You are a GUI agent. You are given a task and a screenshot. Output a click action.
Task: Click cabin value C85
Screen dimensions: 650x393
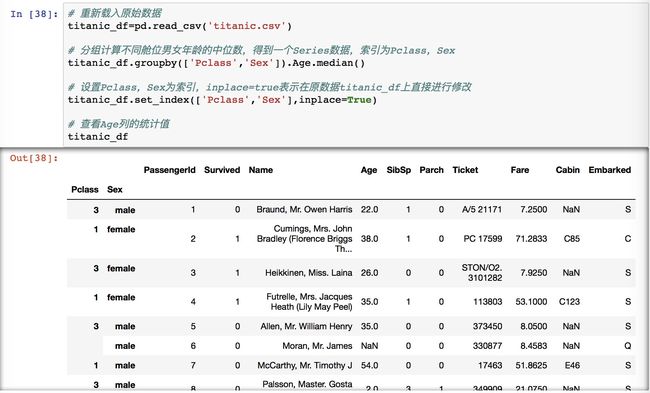coord(572,239)
